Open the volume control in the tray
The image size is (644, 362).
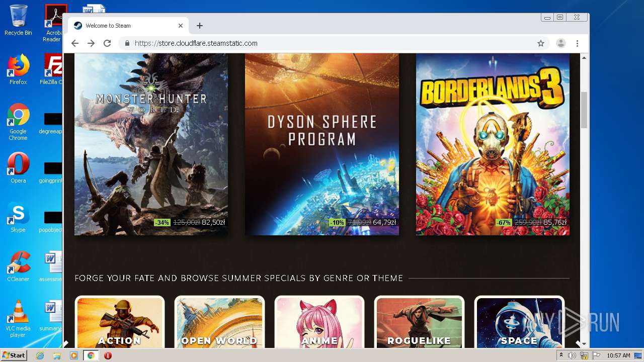tap(572, 355)
